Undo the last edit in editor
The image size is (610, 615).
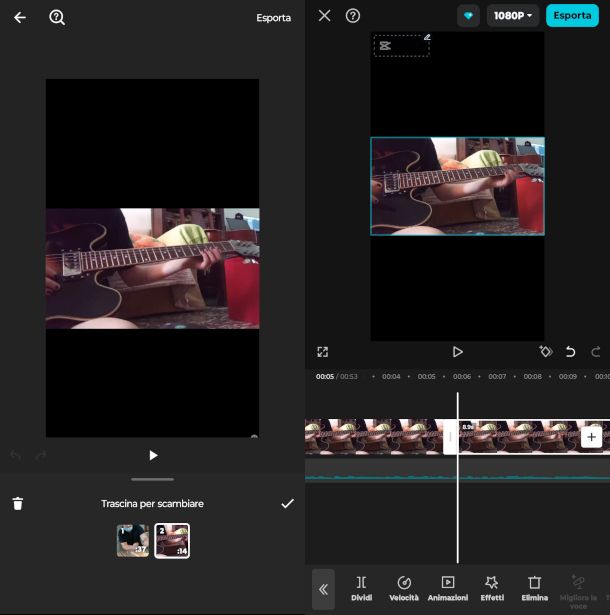(x=571, y=352)
